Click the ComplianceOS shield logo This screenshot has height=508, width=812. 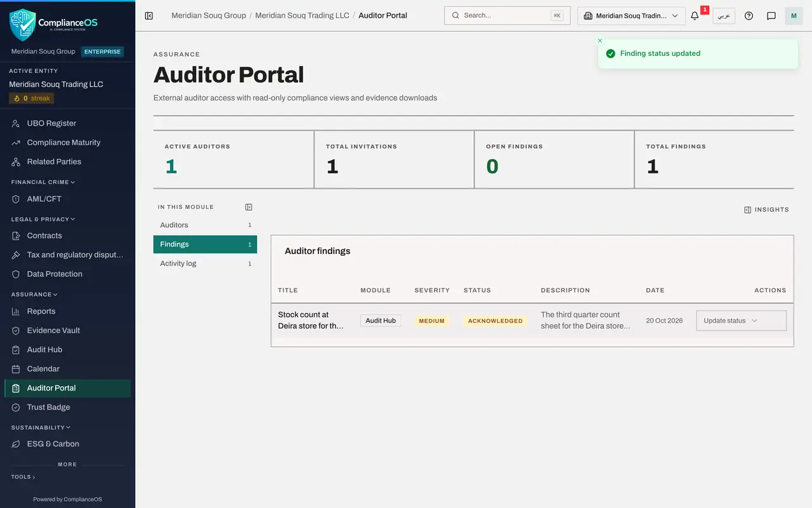click(x=23, y=25)
